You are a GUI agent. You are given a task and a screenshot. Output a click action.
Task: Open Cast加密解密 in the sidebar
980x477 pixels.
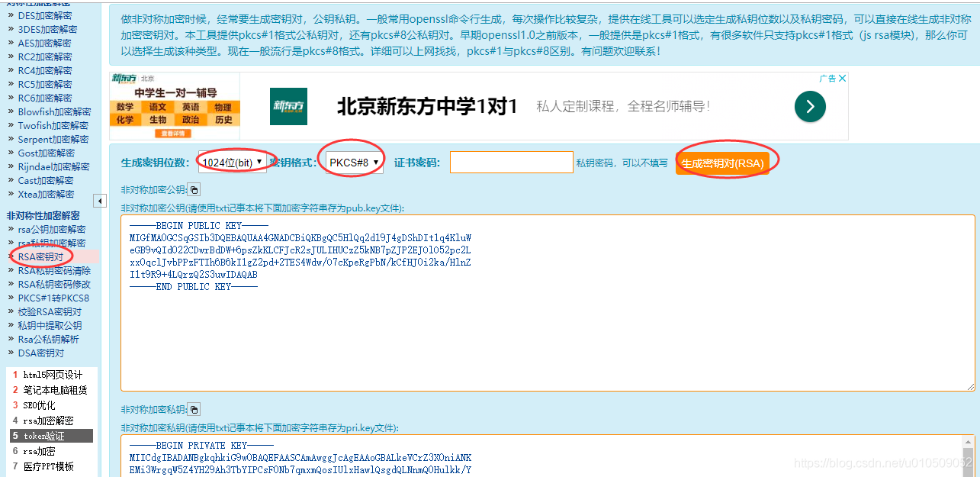point(46,180)
